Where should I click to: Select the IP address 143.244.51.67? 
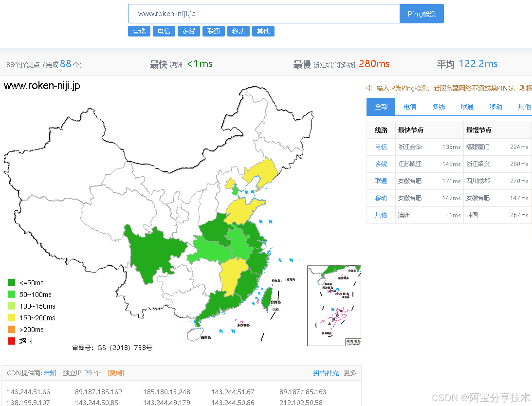click(x=233, y=392)
